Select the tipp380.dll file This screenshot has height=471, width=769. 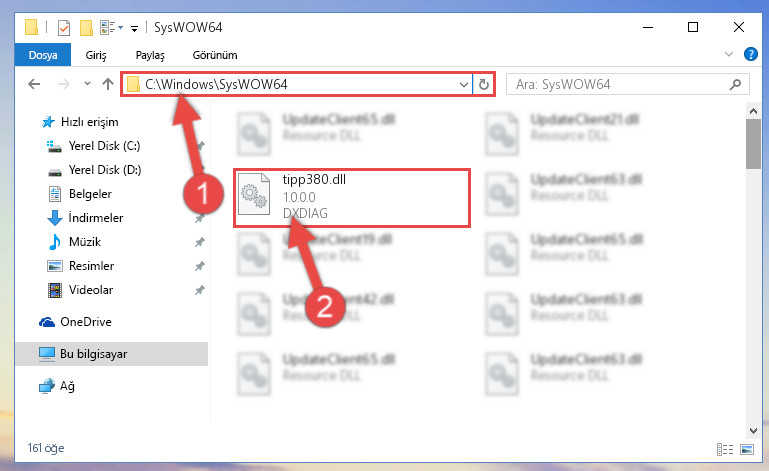352,197
